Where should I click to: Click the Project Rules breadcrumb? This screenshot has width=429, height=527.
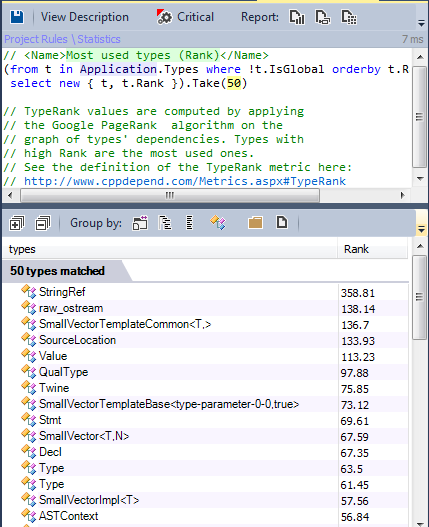point(36,39)
